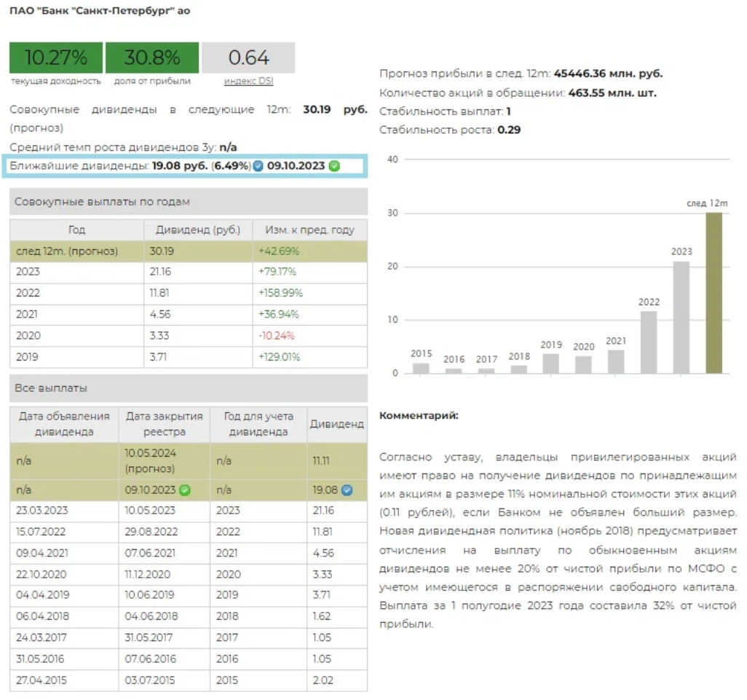Click blue badge next to 19.08 in table
This screenshot has height=700, width=747.
point(347,490)
